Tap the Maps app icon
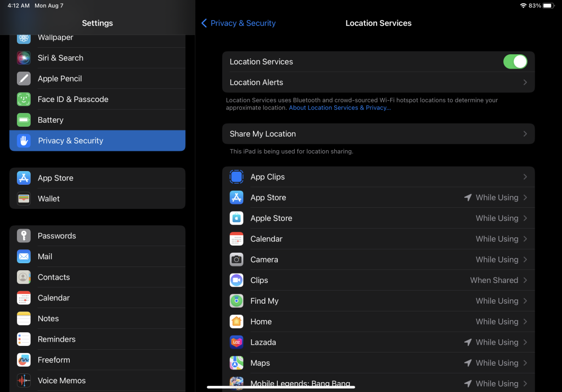 pyautogui.click(x=237, y=363)
